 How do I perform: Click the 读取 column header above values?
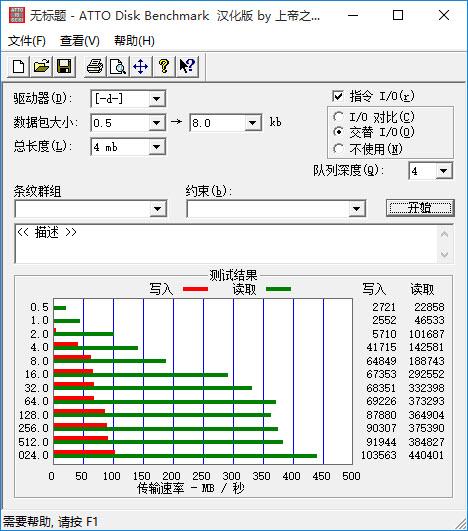[x=422, y=289]
